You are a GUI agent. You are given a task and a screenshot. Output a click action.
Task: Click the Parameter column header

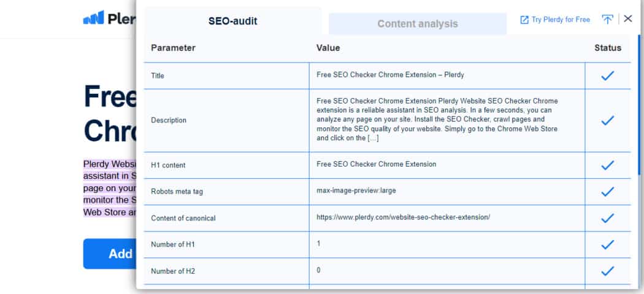click(x=173, y=48)
